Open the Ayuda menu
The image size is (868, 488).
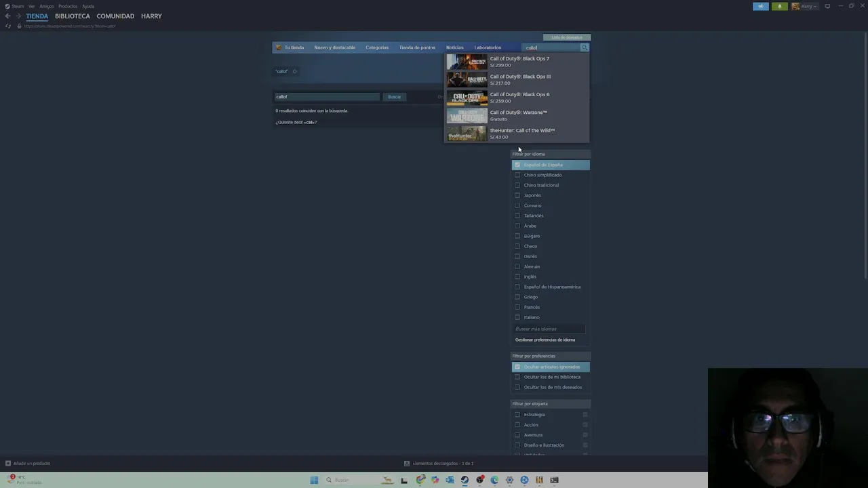pos(88,6)
